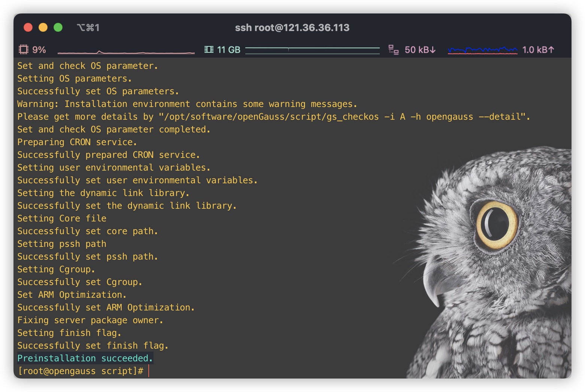This screenshot has height=392, width=585.
Task: Click the CPU usage graph line
Action: pos(126,52)
